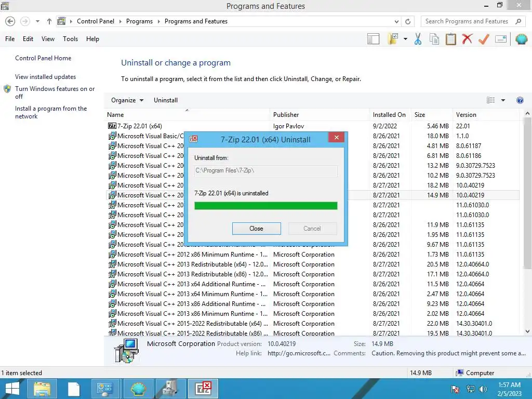Open the Control Panel taskbar icon
Screen dimensions: 532x399
coord(105,389)
